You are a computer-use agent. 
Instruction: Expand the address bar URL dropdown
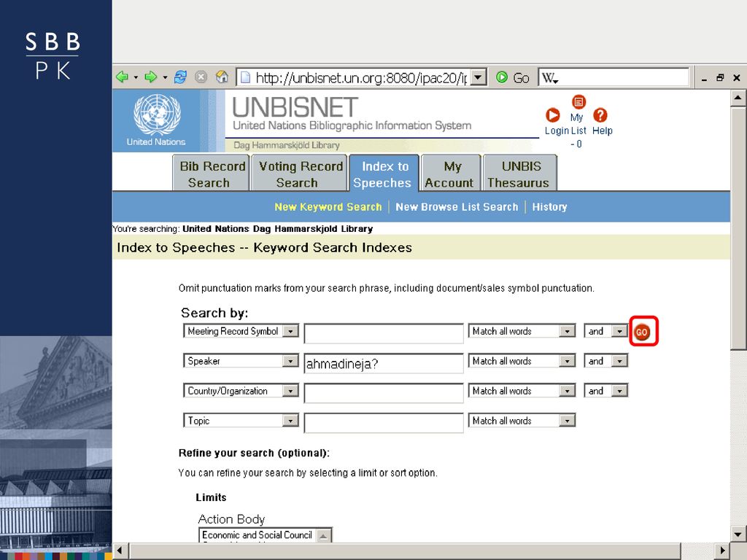(x=479, y=77)
